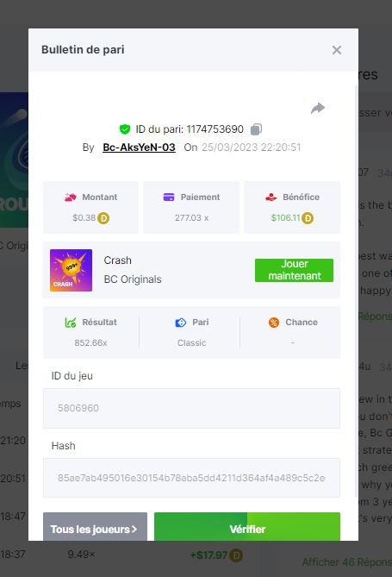Click the ID du jeu field
Viewport: 392px width, 577px height.
pos(191,408)
